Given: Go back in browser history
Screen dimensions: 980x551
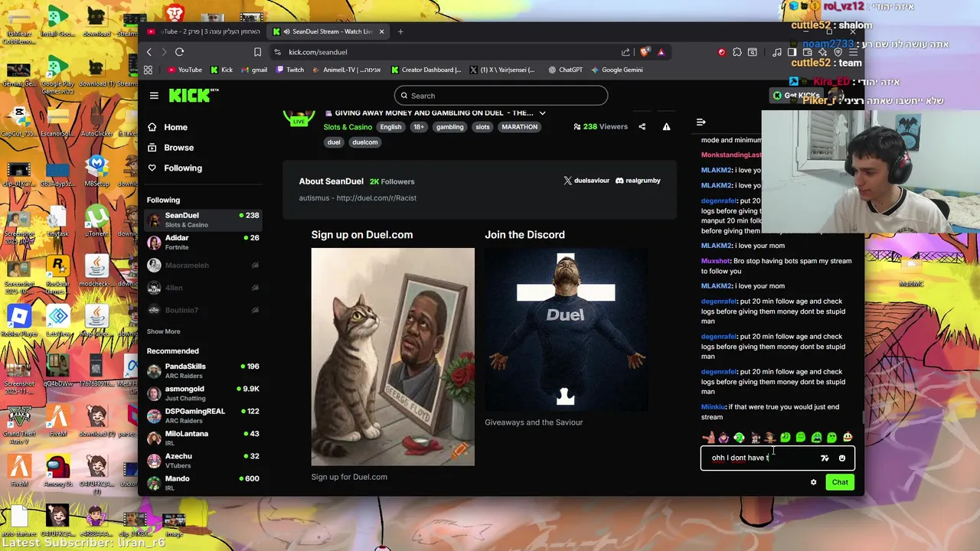Looking at the screenshot, I should [x=149, y=52].
